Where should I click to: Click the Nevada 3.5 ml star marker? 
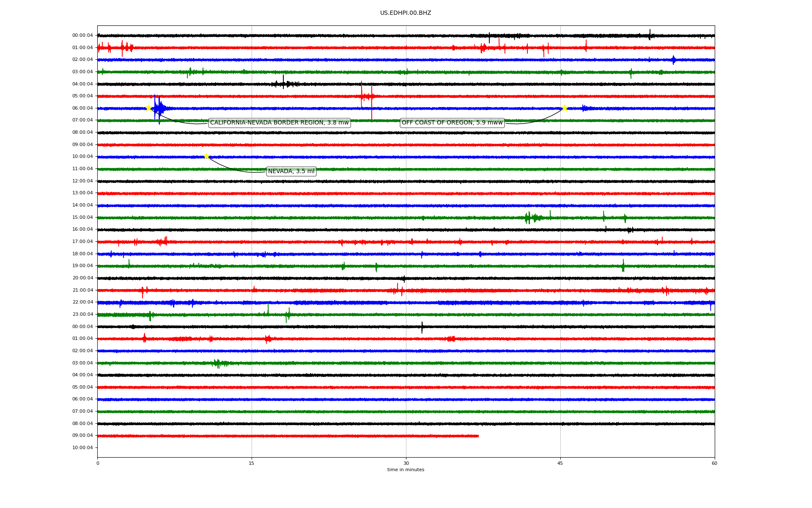(206, 156)
